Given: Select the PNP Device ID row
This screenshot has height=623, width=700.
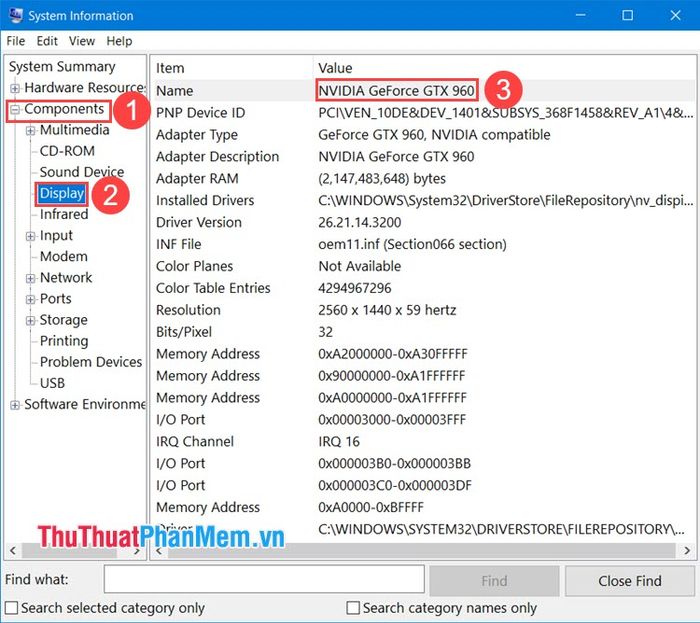Looking at the screenshot, I should [423, 112].
